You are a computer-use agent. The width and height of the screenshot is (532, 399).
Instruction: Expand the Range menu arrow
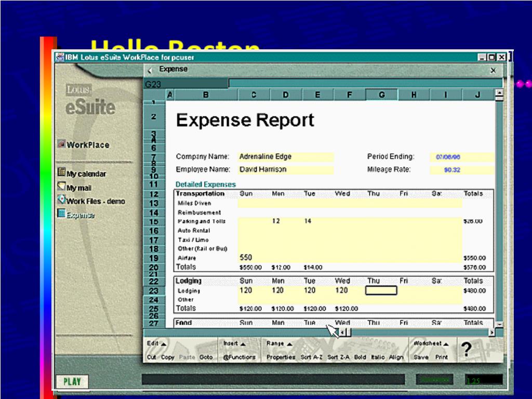coord(289,344)
